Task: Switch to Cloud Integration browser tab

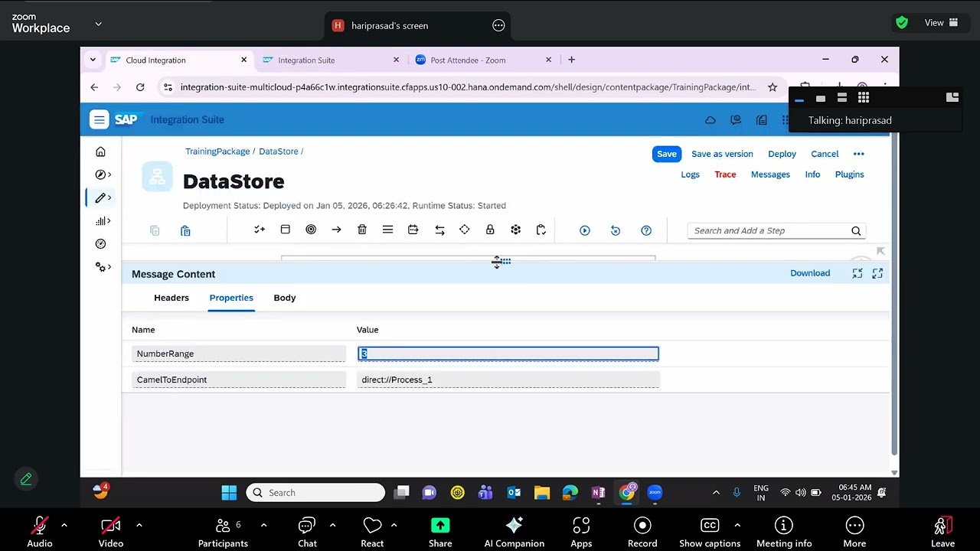Action: (x=179, y=60)
